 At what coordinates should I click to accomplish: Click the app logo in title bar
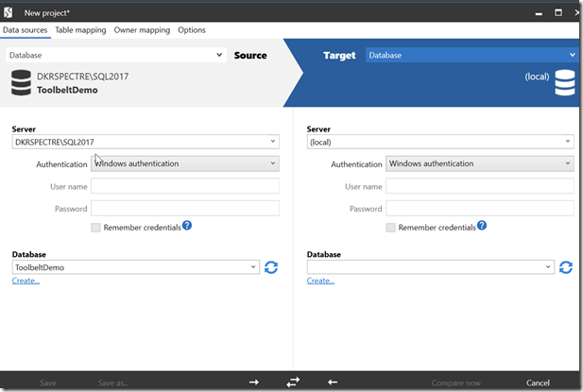(x=9, y=11)
